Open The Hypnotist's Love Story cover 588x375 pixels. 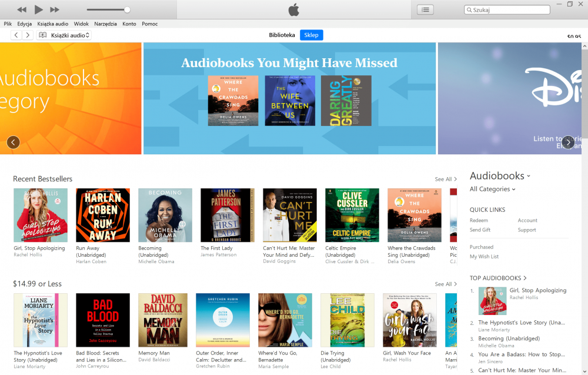[x=41, y=320]
